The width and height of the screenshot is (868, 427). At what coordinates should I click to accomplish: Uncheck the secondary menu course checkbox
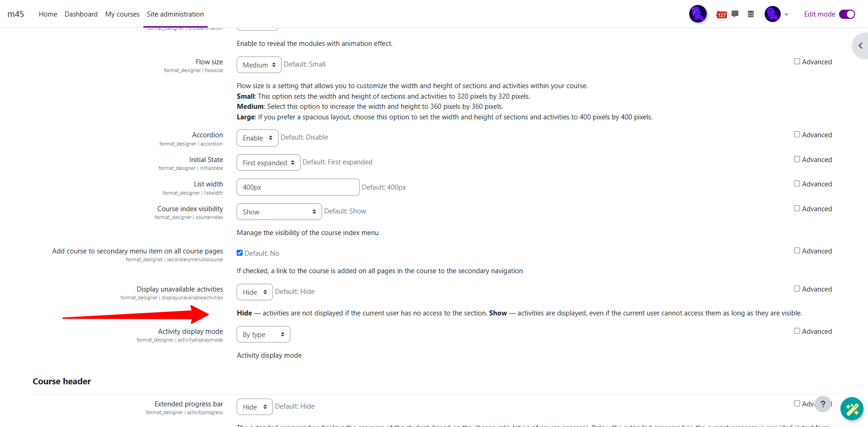240,253
